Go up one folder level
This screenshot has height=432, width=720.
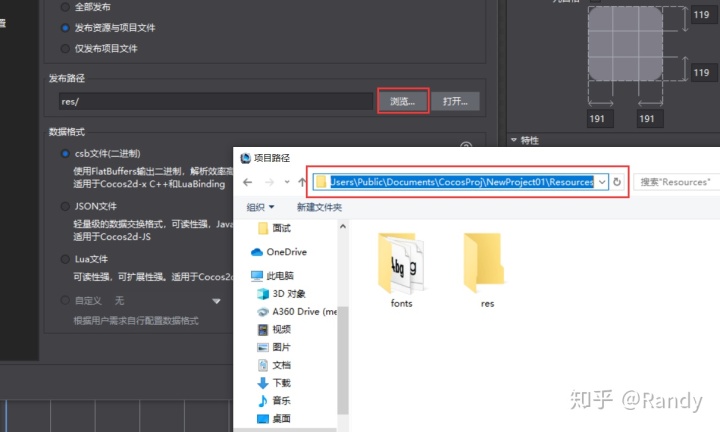[x=302, y=182]
